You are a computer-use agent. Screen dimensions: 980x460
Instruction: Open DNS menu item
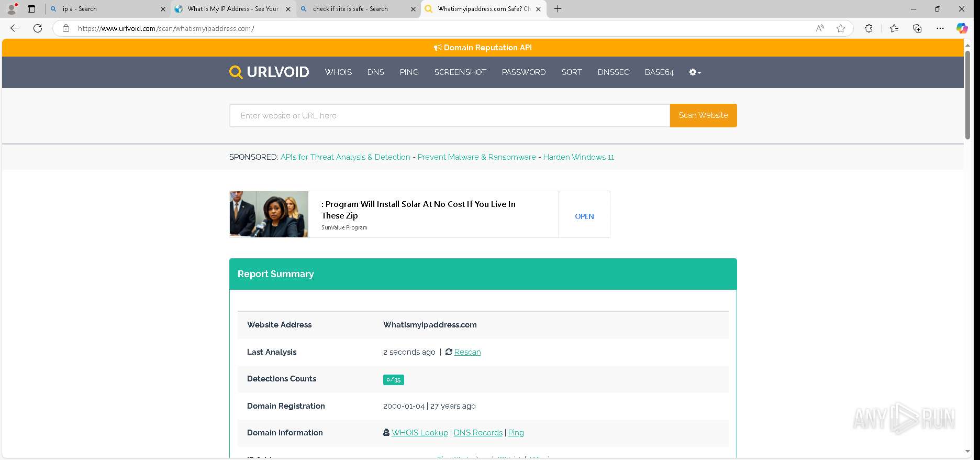click(x=376, y=72)
